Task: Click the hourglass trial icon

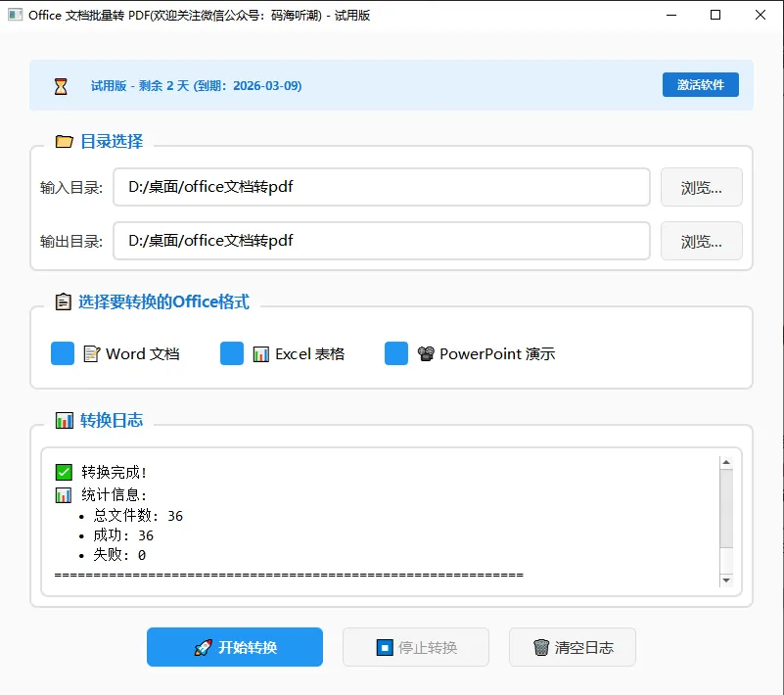Action: coord(61,86)
